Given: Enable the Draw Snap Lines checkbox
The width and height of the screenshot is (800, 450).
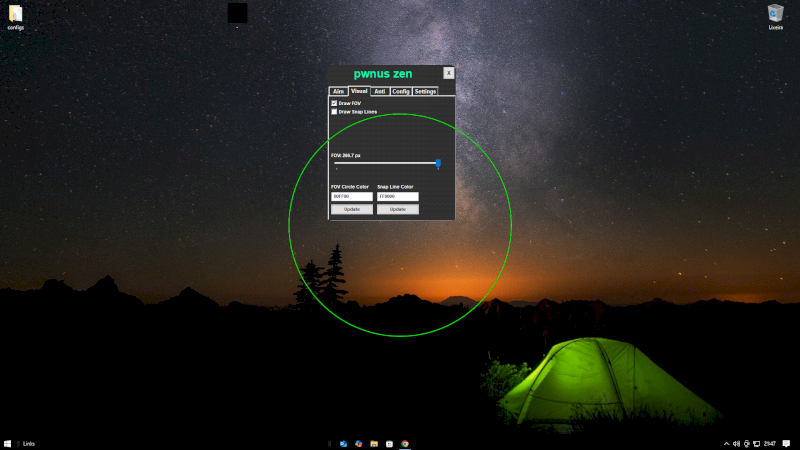Looking at the screenshot, I should click(334, 112).
